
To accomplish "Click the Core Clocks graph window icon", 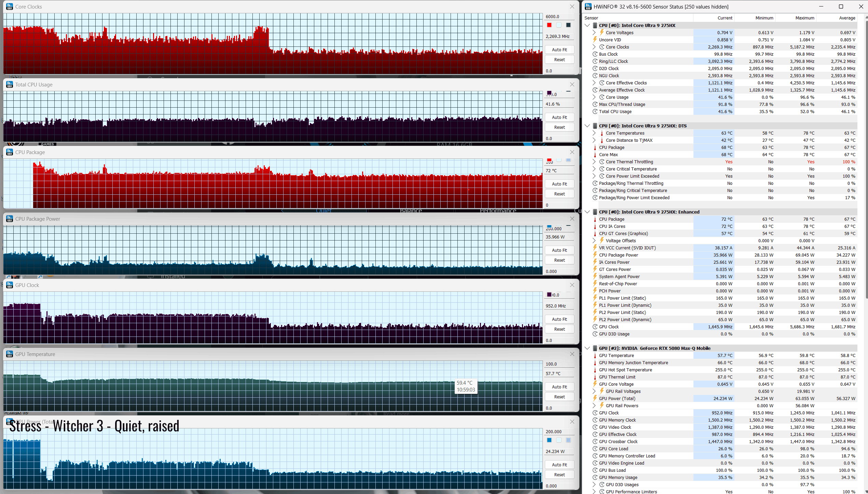I will (x=10, y=6).
